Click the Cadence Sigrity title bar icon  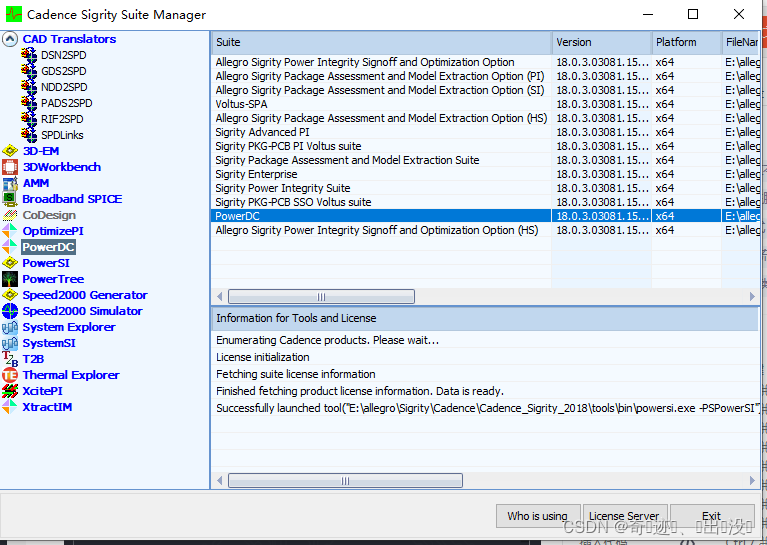coord(13,14)
